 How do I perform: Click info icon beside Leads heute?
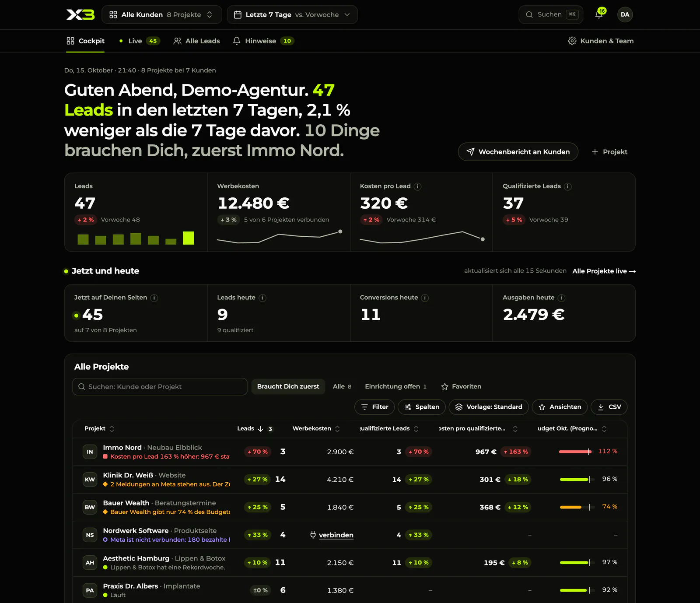tap(262, 298)
